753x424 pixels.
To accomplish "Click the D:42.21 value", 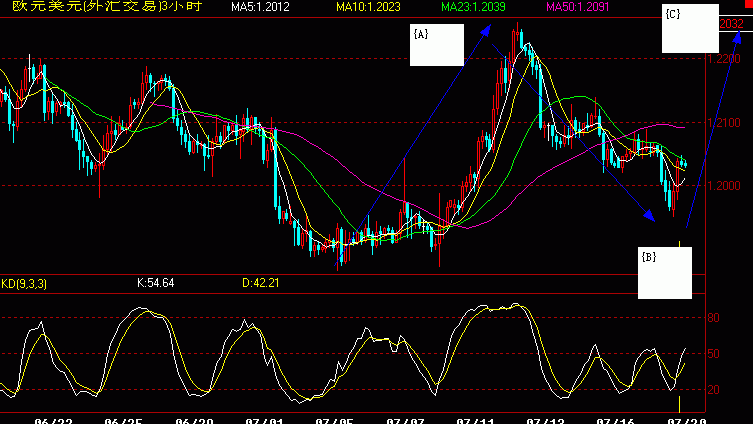I will [x=261, y=283].
